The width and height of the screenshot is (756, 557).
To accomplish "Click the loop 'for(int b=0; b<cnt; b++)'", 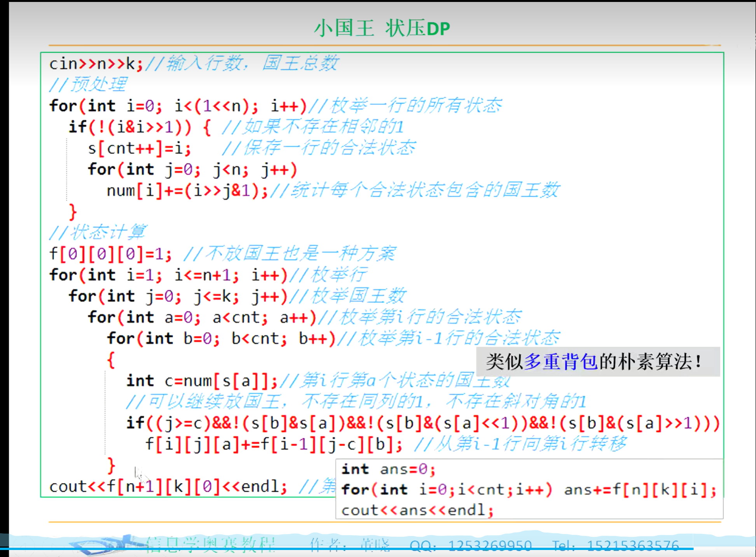I will (x=221, y=338).
